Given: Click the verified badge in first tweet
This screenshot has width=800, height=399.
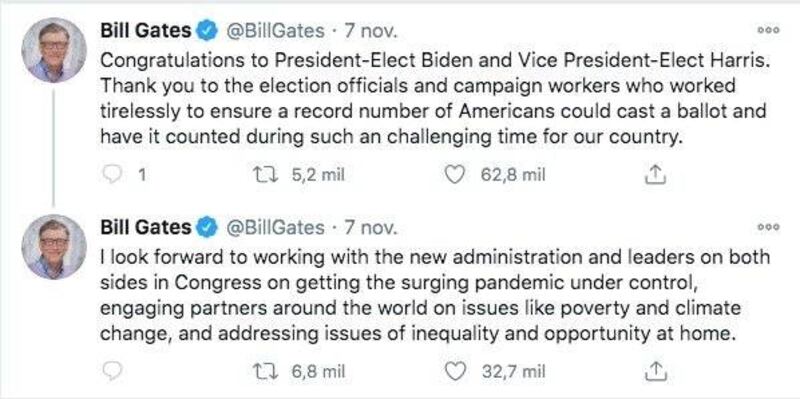Looking at the screenshot, I should coord(207,31).
